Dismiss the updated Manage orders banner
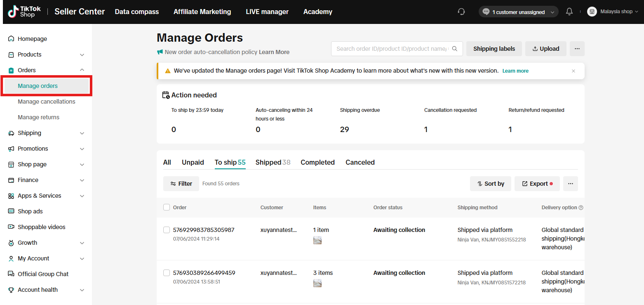The image size is (644, 305). tap(573, 71)
